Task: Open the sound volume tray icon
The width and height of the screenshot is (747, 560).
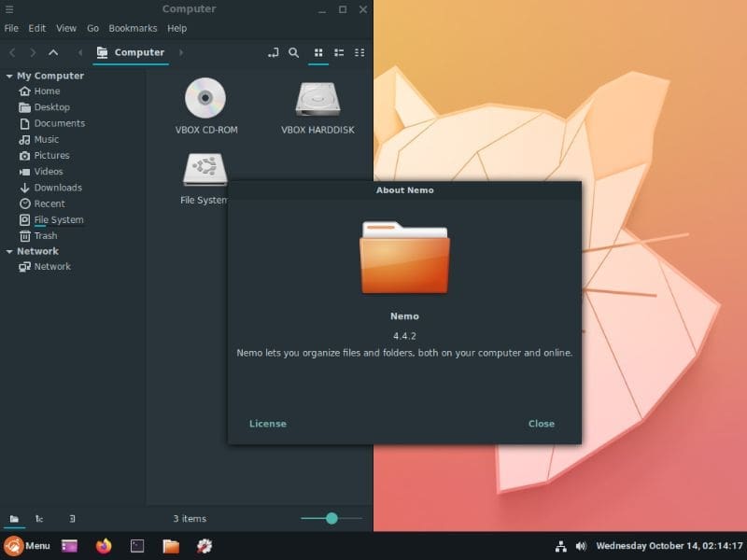Action: click(x=581, y=546)
